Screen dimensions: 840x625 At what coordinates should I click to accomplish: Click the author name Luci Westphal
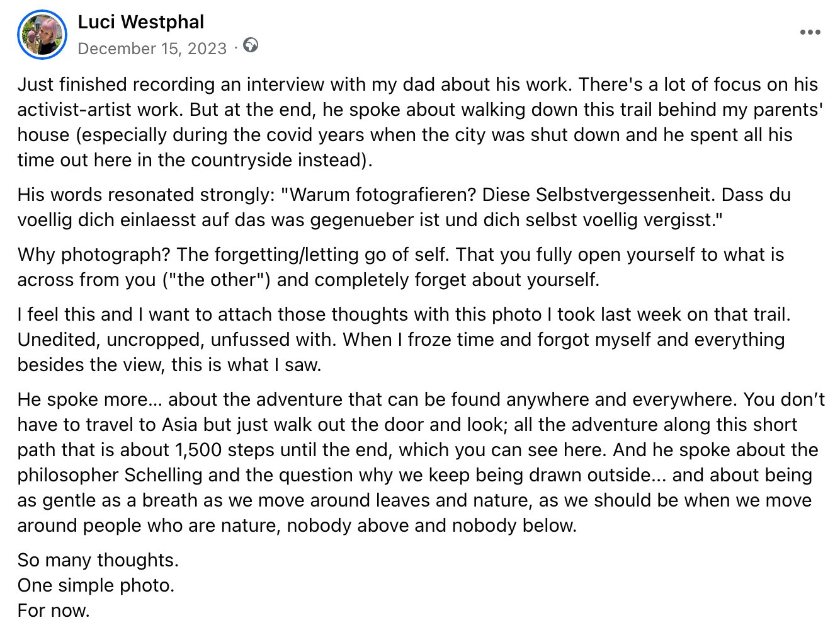point(141,22)
